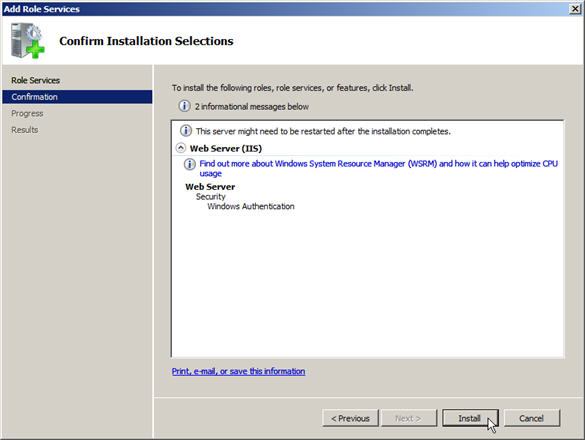Select Role Services step in sidebar
This screenshot has width=585, height=440.
35,80
